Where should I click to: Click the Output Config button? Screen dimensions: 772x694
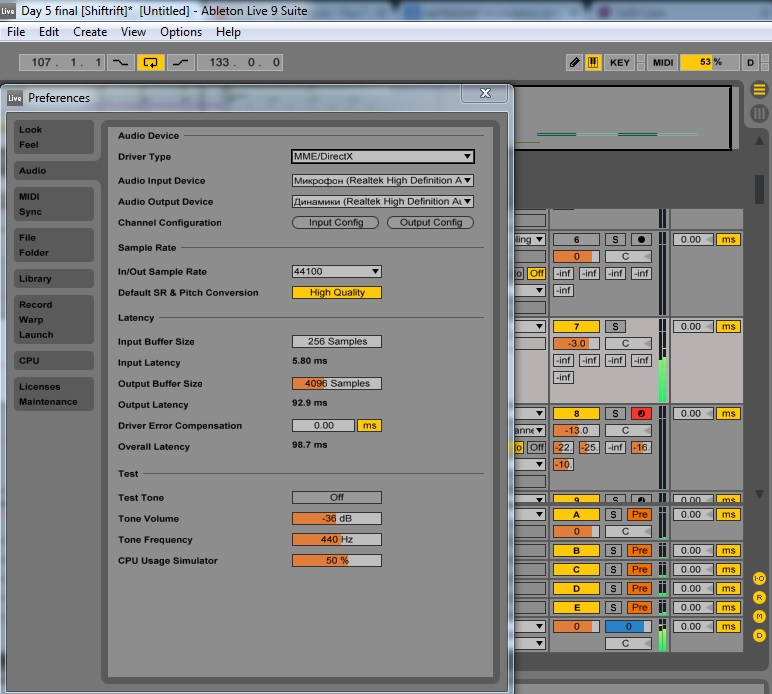430,223
